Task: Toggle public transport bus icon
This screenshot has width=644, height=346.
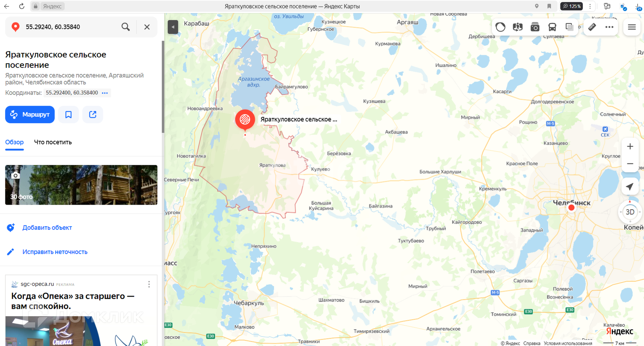Action: (x=552, y=27)
